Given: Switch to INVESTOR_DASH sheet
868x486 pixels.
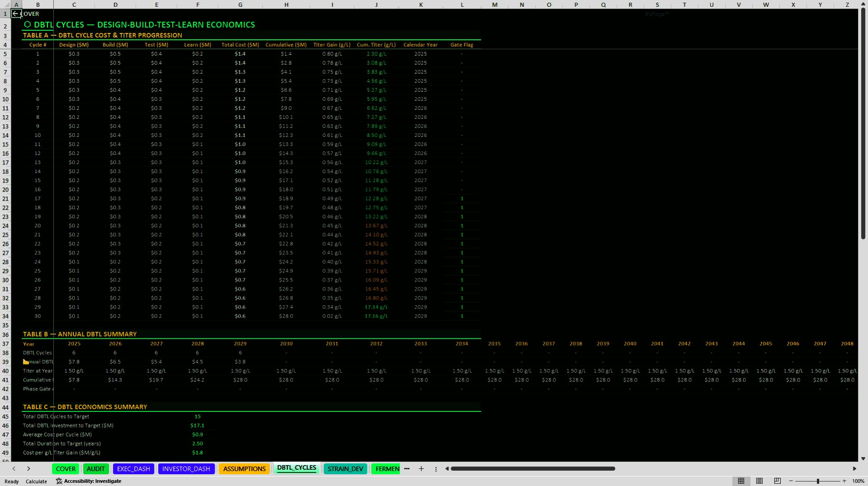Looking at the screenshot, I should click(186, 469).
